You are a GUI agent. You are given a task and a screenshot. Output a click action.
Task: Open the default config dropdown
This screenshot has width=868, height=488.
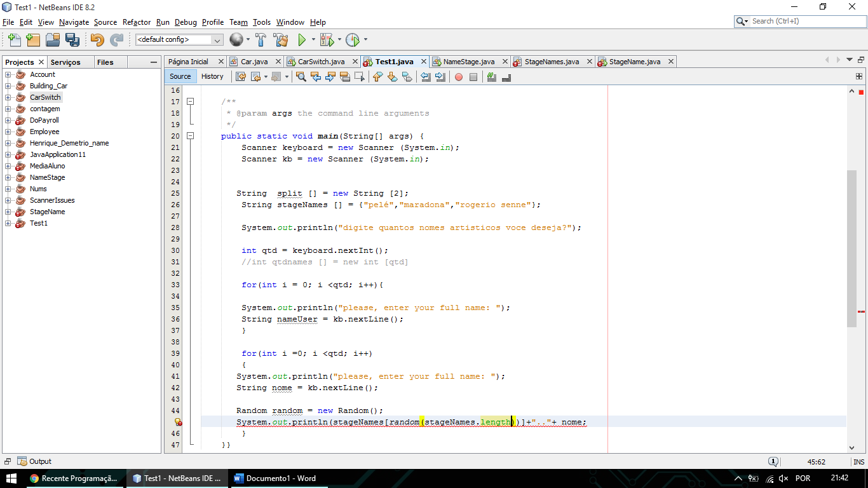(x=179, y=39)
